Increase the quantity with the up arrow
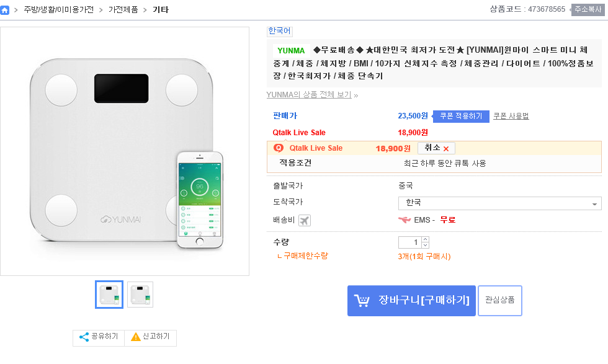 [425, 239]
